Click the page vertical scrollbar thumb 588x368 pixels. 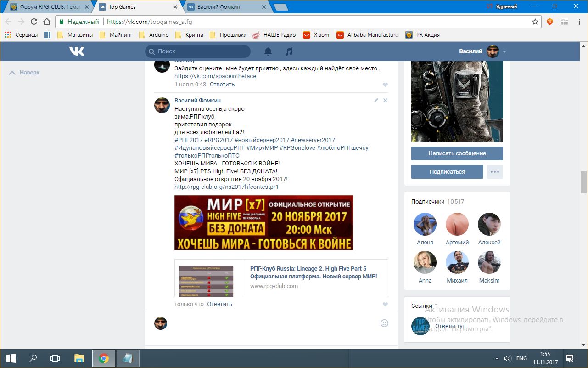click(584, 182)
